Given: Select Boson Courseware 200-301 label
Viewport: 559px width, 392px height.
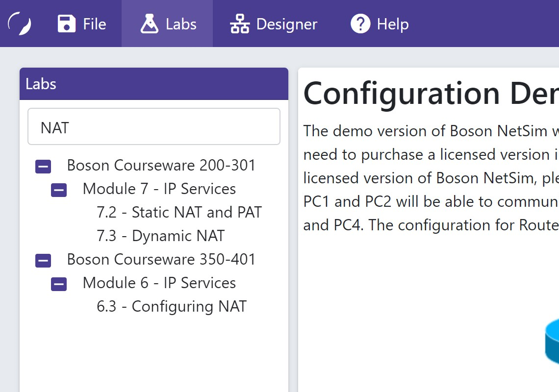Looking at the screenshot, I should [161, 165].
